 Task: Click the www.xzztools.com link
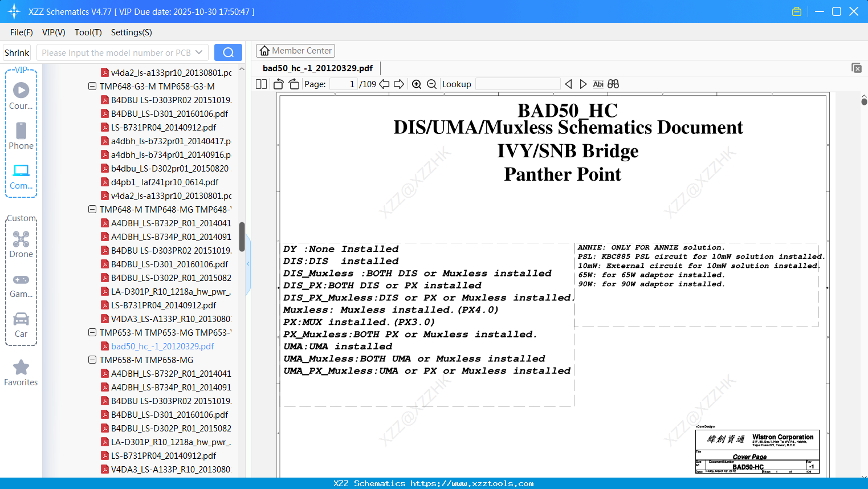click(472, 483)
